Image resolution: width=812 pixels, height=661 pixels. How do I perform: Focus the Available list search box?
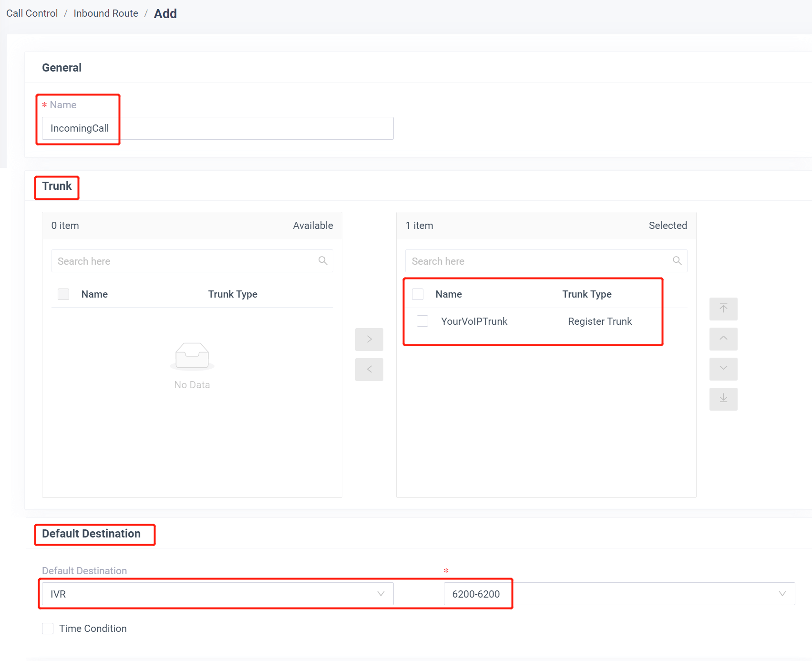point(186,261)
